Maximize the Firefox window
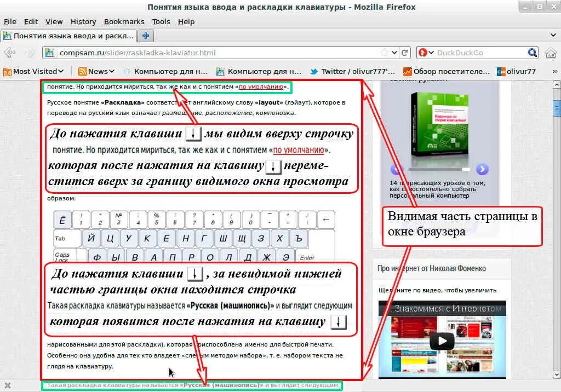561x392 pixels. (539, 6)
